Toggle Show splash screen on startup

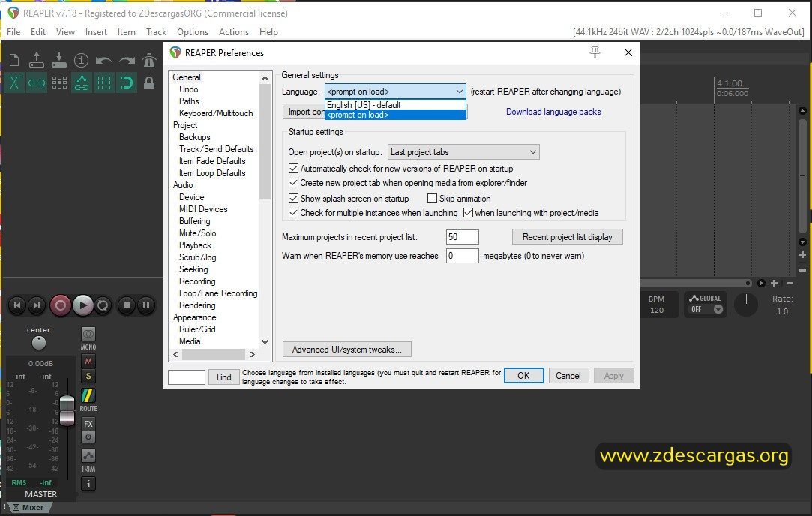pyautogui.click(x=294, y=199)
